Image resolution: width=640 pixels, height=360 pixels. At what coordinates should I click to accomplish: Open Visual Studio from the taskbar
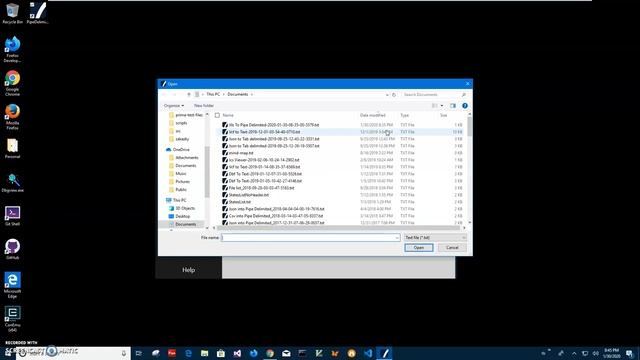237,353
